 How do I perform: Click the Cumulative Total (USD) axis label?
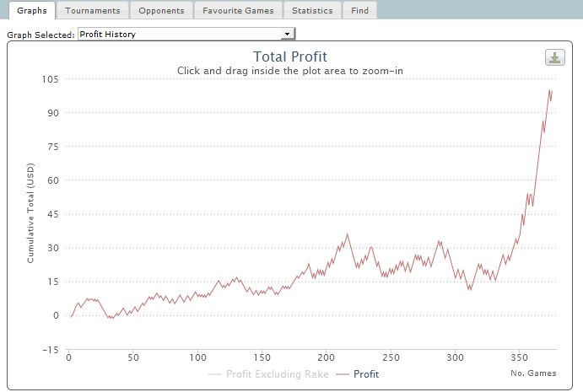point(30,213)
